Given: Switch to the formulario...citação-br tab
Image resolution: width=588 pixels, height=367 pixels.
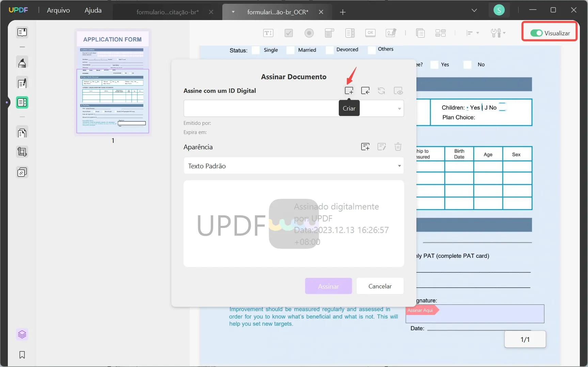Looking at the screenshot, I should click(x=168, y=12).
